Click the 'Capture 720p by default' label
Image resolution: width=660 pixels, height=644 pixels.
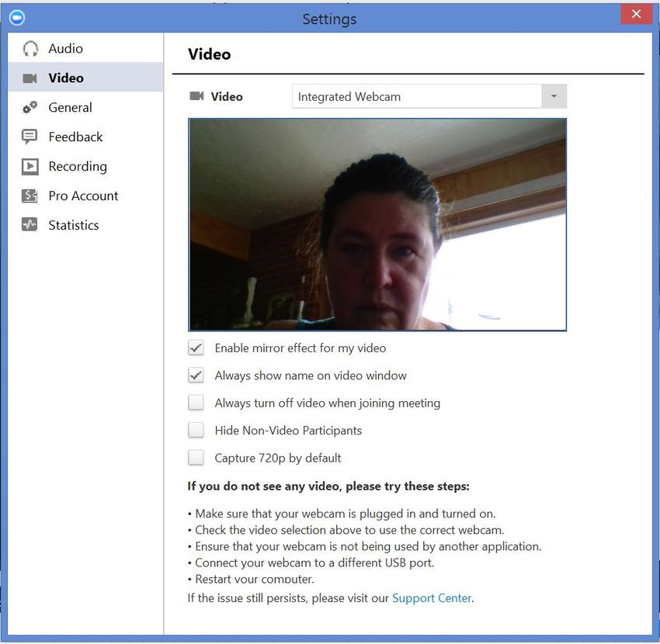coord(278,458)
